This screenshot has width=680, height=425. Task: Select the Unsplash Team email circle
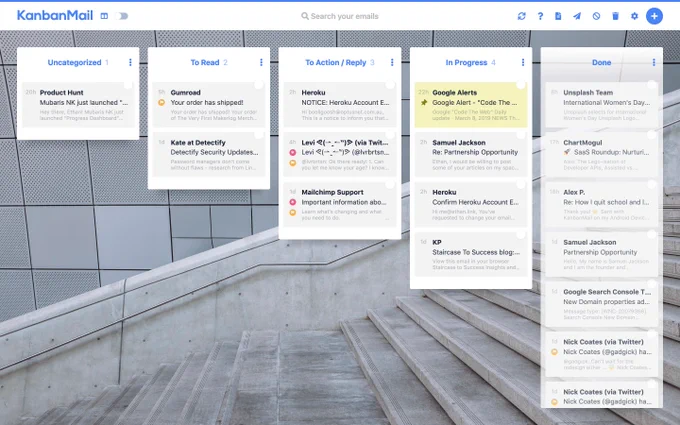pyautogui.click(x=652, y=85)
